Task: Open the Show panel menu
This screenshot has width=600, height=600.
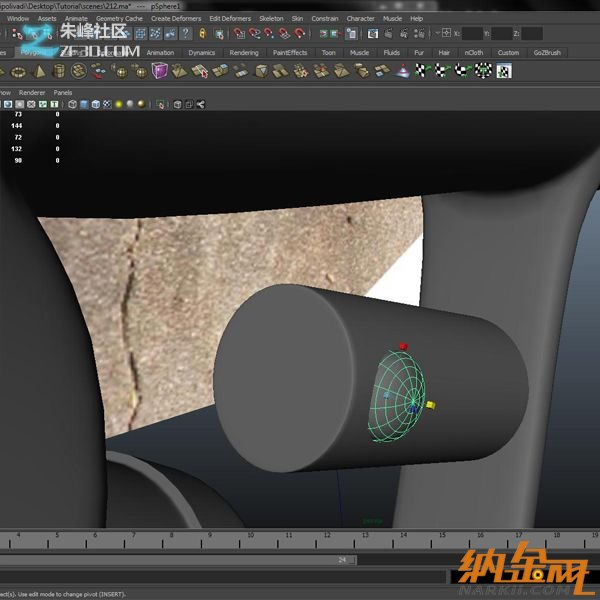Action: click(5, 92)
